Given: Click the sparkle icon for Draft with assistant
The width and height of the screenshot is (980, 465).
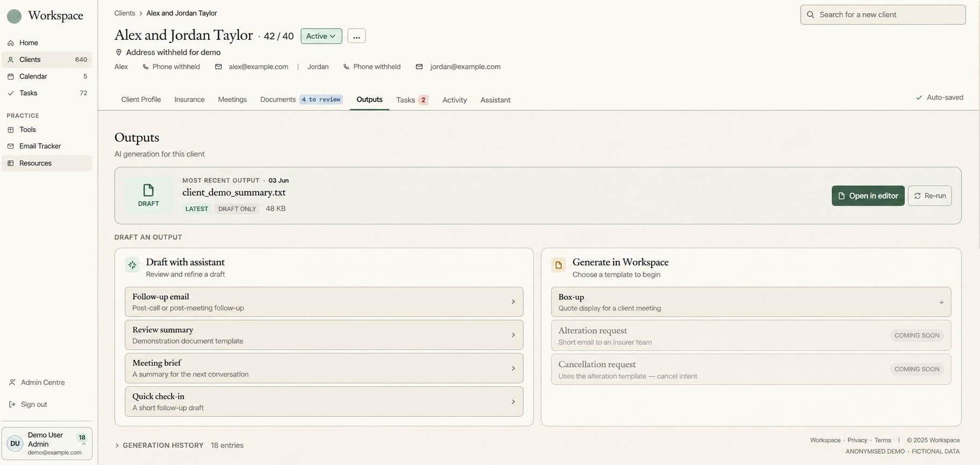Looking at the screenshot, I should [132, 265].
